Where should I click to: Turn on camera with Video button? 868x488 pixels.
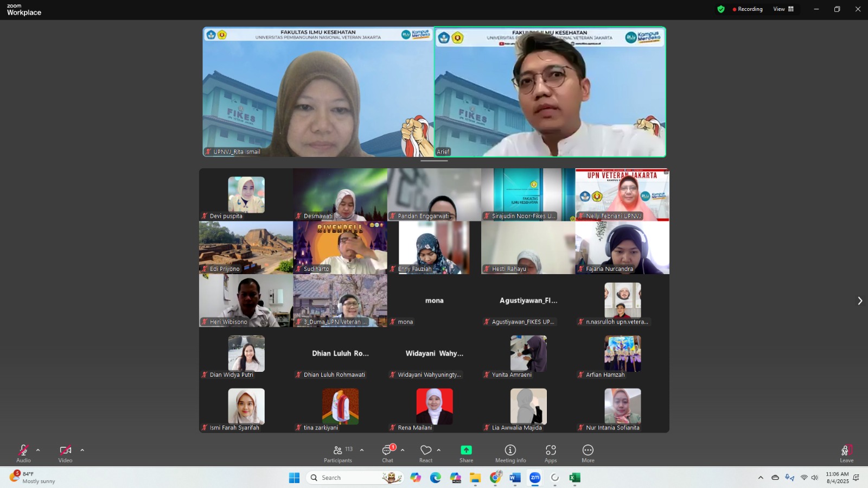tap(65, 453)
